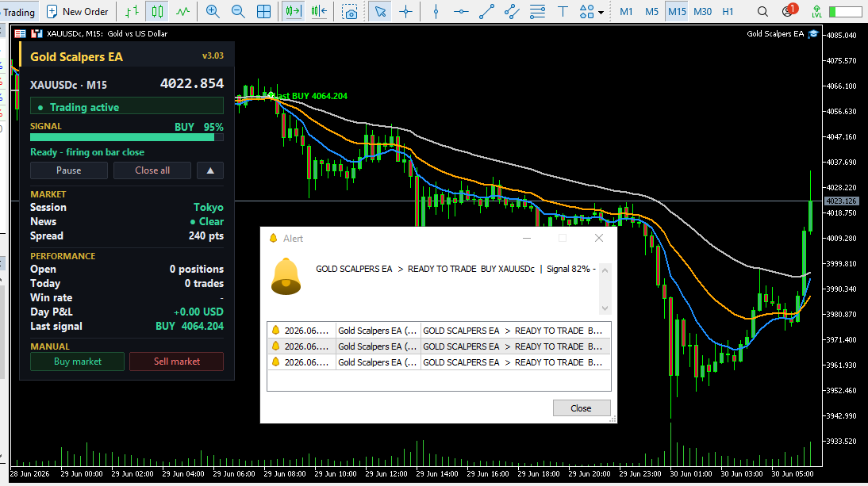Click the BUY signal strength progress bar
Image resolution: width=868 pixels, height=486 pixels.
(127, 137)
